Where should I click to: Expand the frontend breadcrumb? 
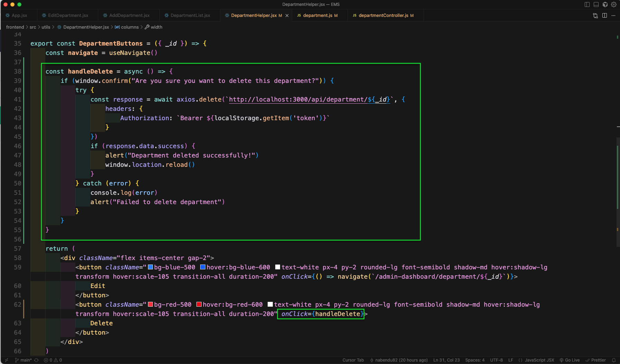15,27
